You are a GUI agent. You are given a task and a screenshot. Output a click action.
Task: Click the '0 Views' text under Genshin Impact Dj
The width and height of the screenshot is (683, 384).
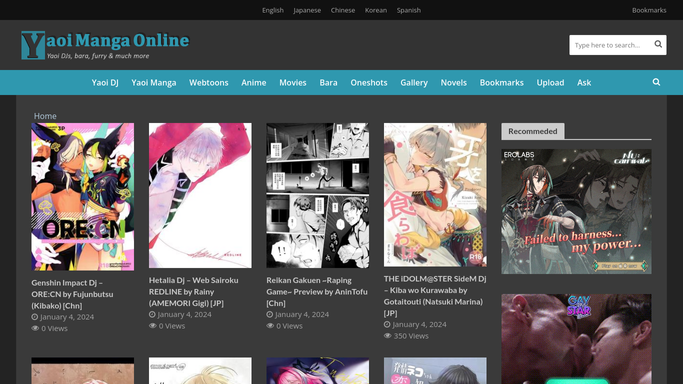tap(54, 328)
